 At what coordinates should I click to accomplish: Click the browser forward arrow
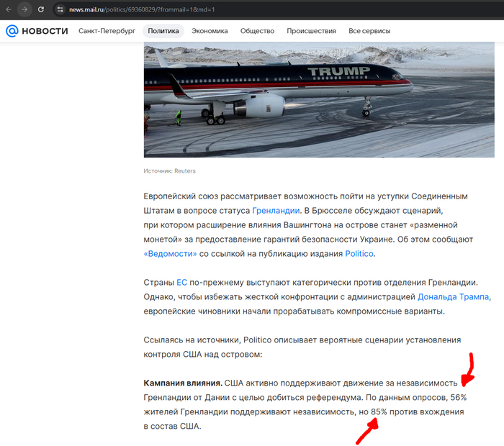pyautogui.click(x=24, y=9)
